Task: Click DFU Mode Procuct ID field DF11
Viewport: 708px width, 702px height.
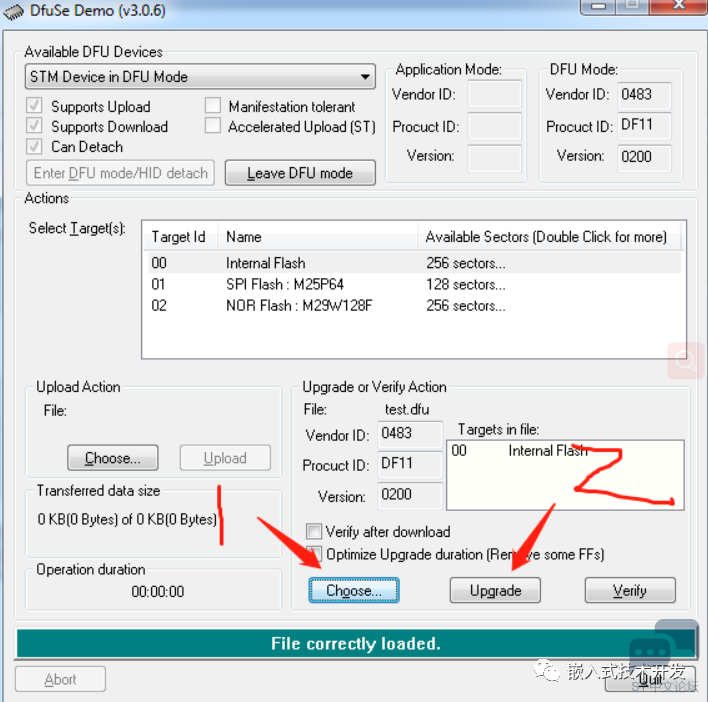Action: pos(644,126)
